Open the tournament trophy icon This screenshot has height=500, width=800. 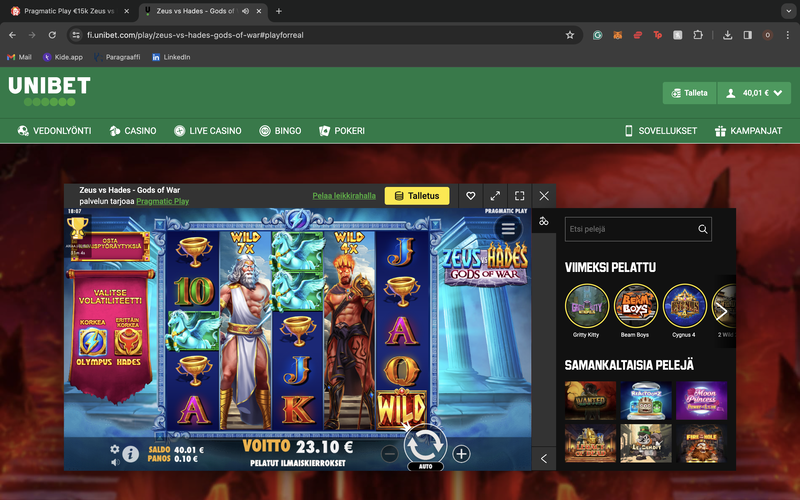78,227
